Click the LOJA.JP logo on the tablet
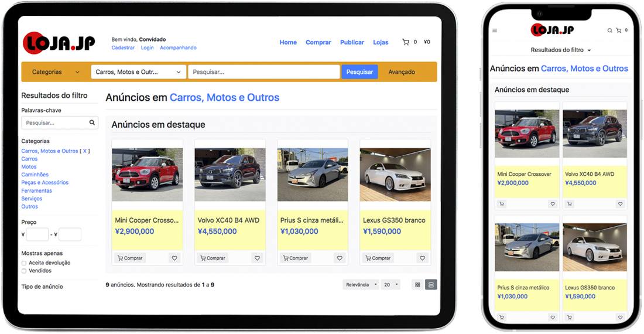Viewport: 644px width, 334px height. [x=59, y=43]
